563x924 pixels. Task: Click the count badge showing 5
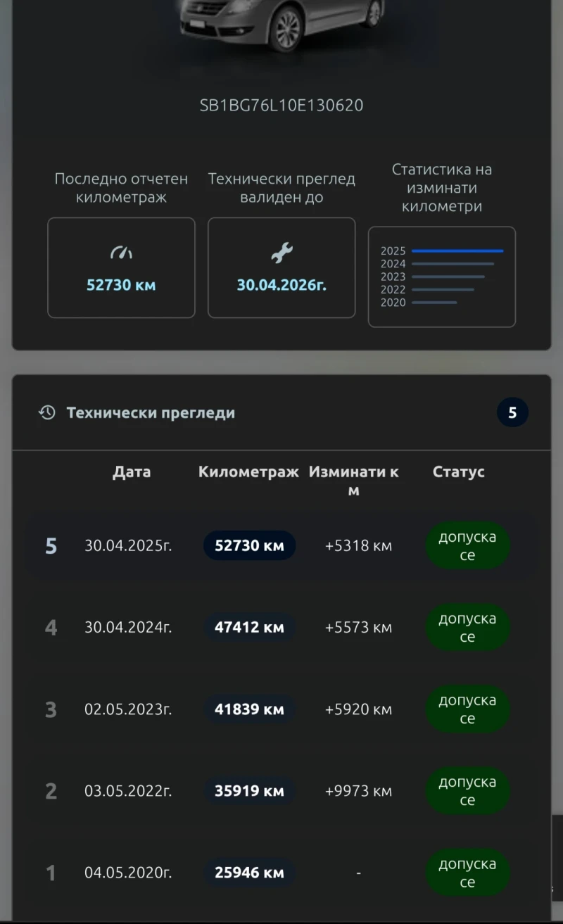point(512,412)
